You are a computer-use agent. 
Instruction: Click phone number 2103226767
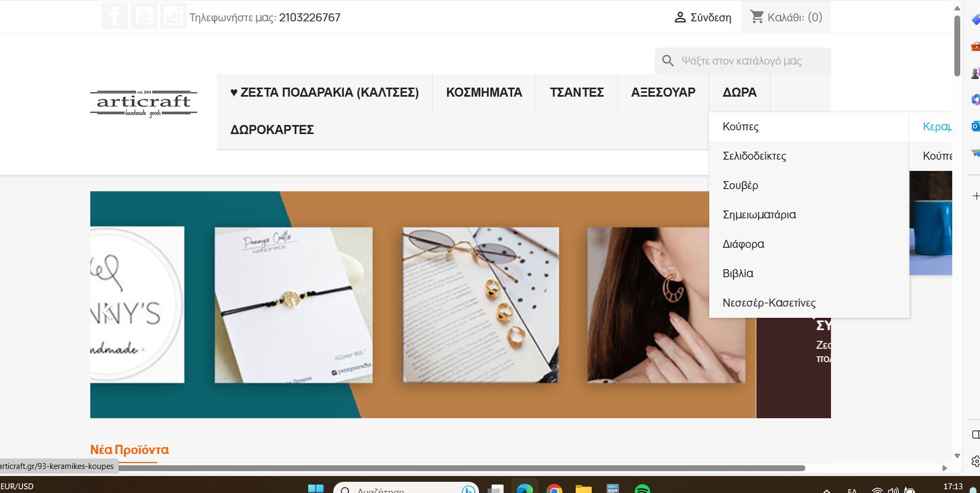310,17
